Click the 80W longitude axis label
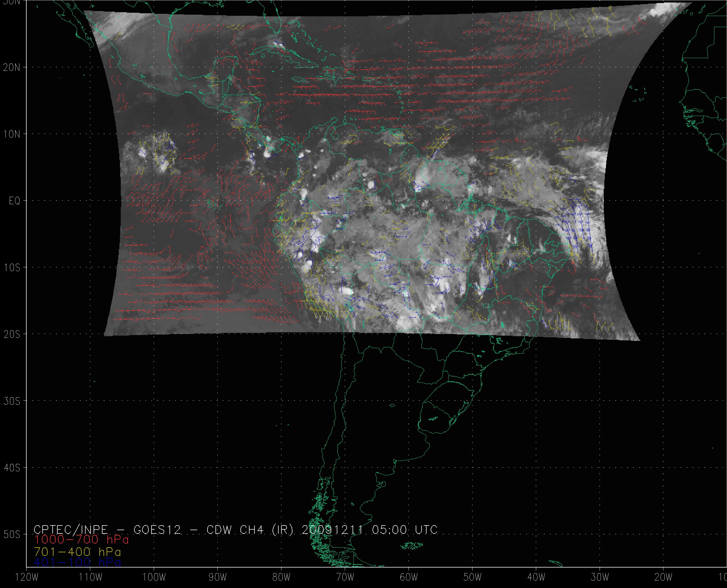 coord(281,577)
